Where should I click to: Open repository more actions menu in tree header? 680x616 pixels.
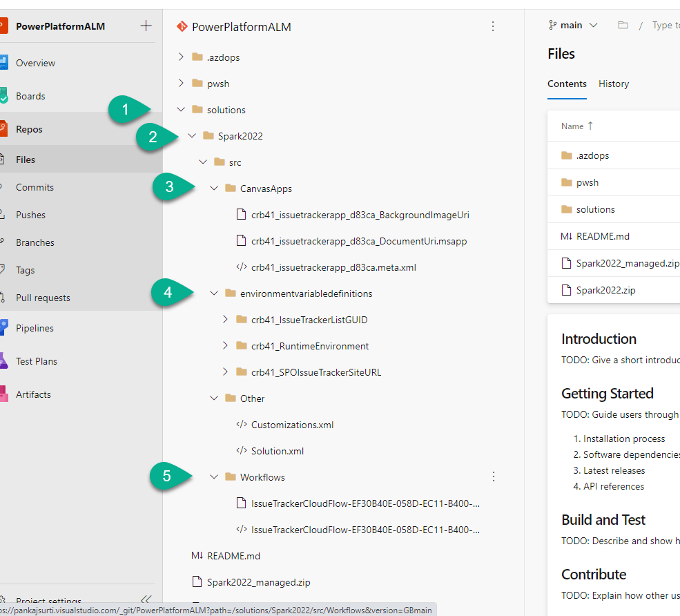(x=493, y=26)
